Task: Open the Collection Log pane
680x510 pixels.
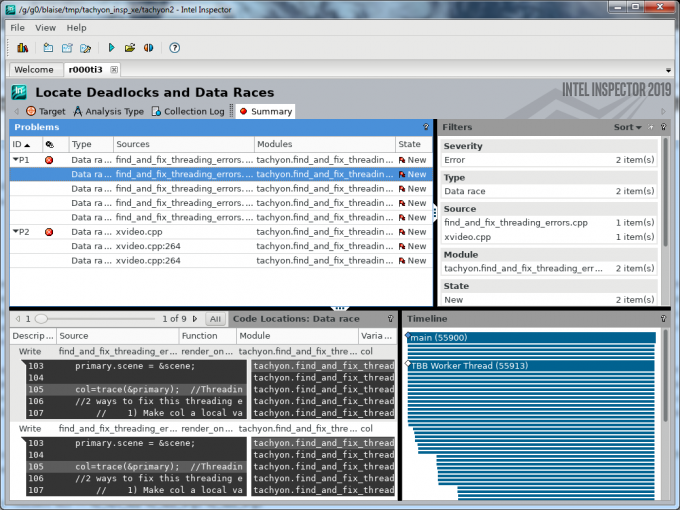Action: 188,111
